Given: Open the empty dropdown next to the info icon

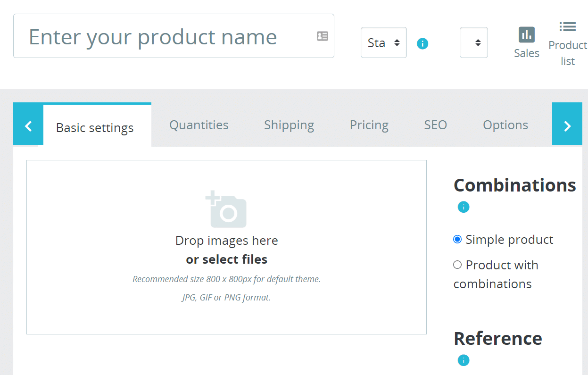Looking at the screenshot, I should pos(473,42).
